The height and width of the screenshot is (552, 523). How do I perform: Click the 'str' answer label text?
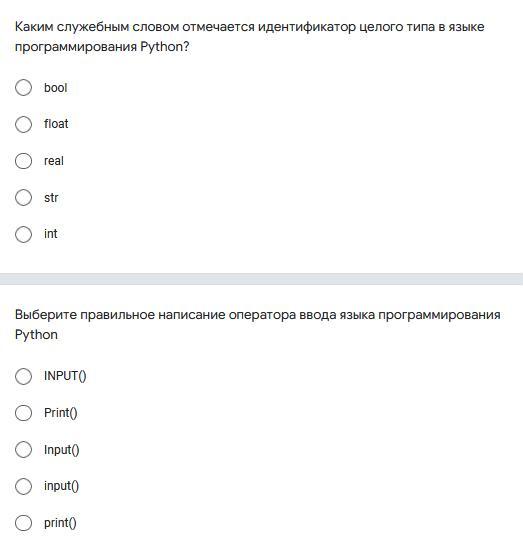pos(51,197)
